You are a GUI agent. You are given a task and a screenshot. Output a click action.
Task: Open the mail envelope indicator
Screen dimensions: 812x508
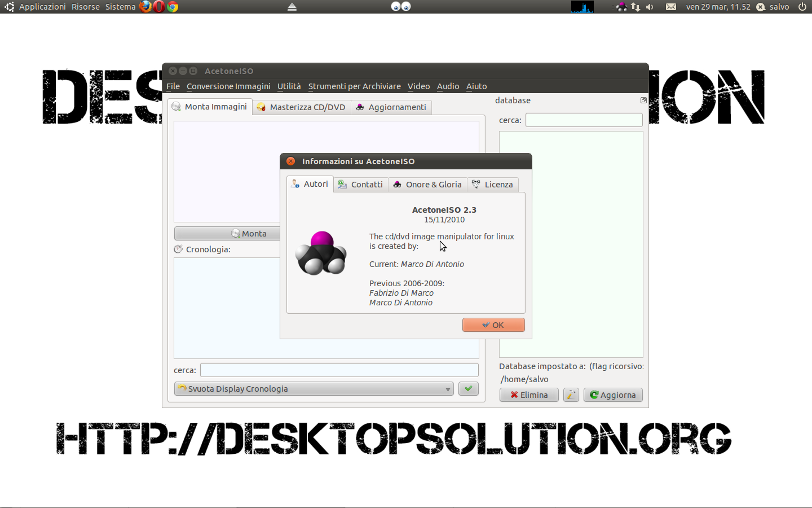coord(670,7)
